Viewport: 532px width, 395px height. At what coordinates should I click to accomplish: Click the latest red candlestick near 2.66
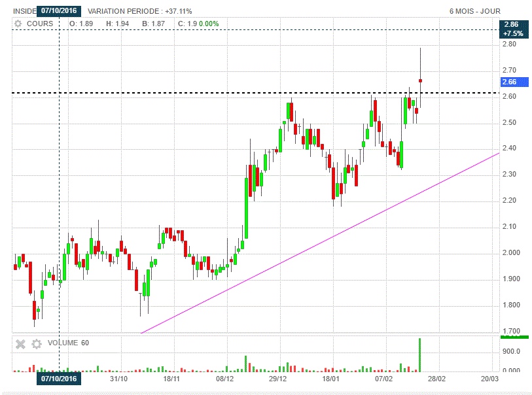pos(420,80)
